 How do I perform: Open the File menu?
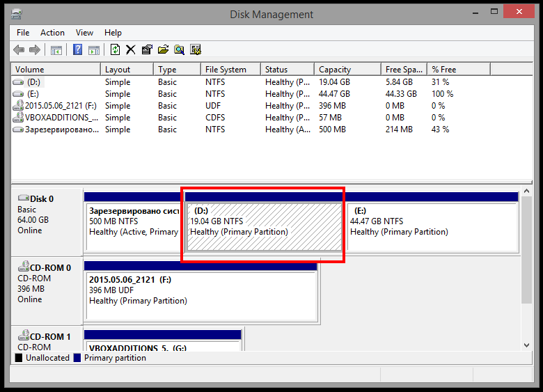[x=23, y=33]
